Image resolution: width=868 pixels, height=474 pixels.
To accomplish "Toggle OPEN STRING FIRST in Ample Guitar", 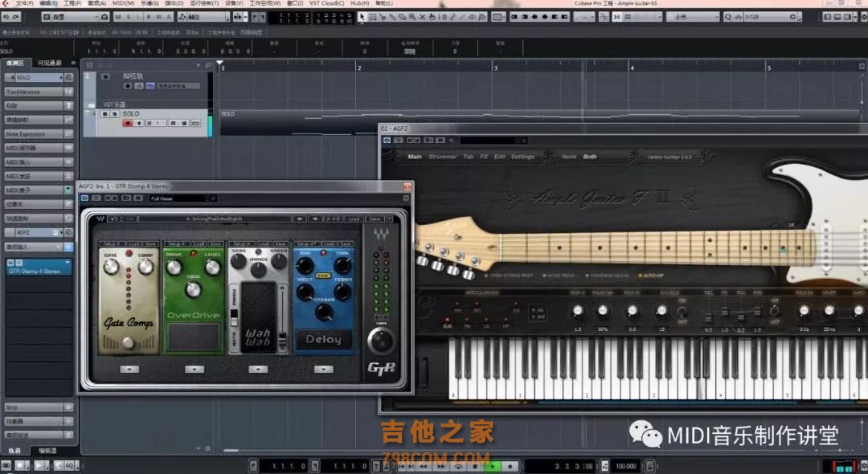I will click(508, 276).
